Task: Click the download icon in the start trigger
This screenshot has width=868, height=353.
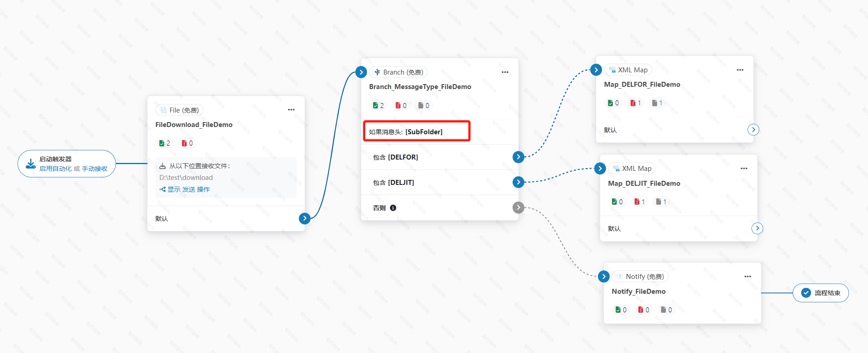Action: pos(31,164)
